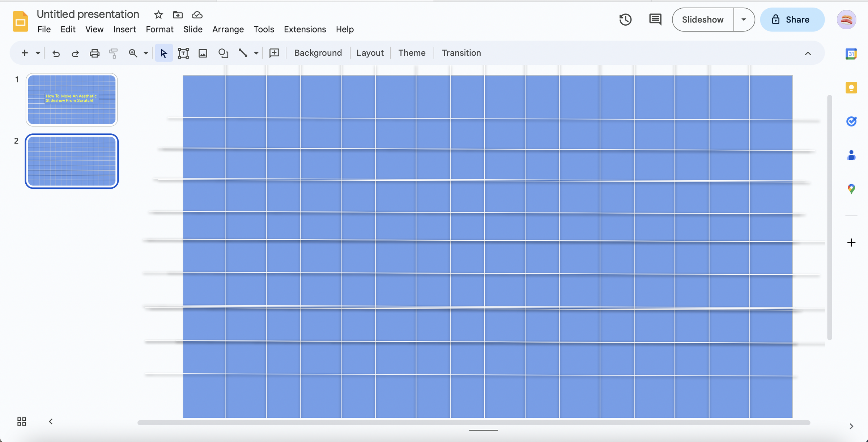Open Google Keep from side panel
The width and height of the screenshot is (868, 442).
pos(851,87)
